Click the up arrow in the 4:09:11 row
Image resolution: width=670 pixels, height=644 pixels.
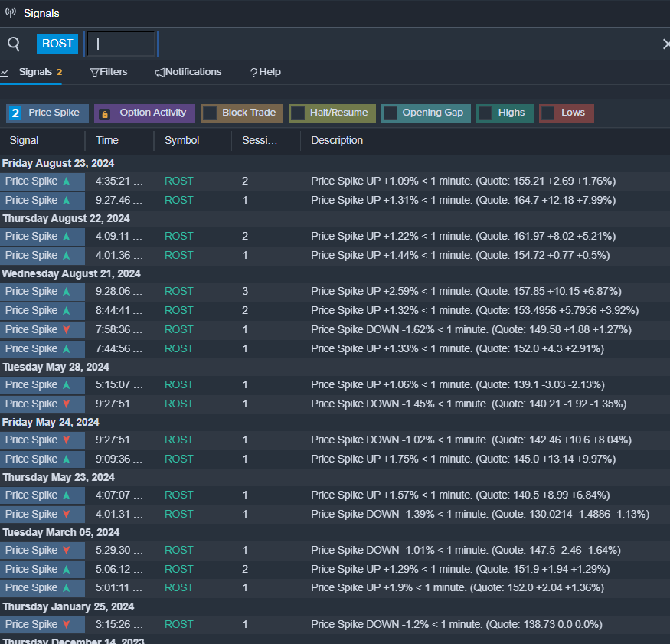coord(66,237)
